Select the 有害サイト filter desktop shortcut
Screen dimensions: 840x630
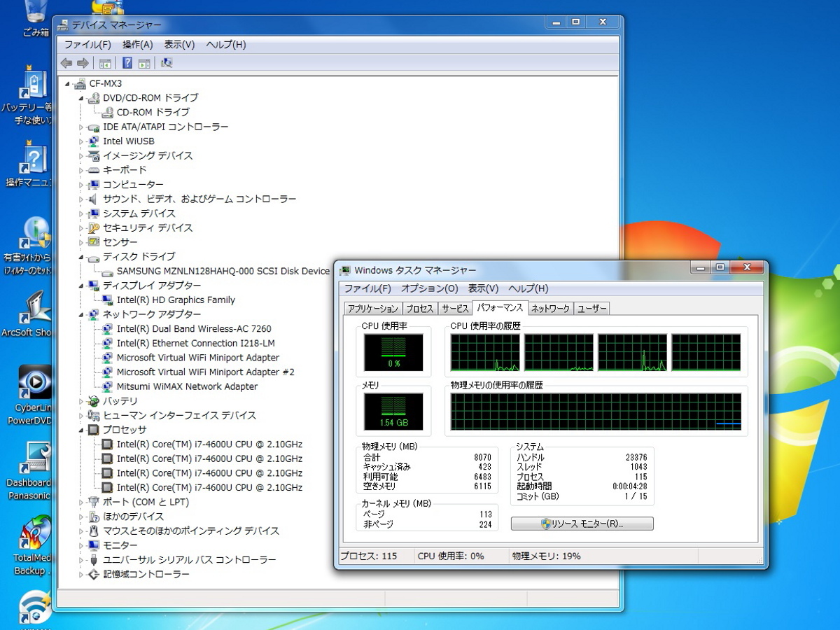click(x=29, y=246)
